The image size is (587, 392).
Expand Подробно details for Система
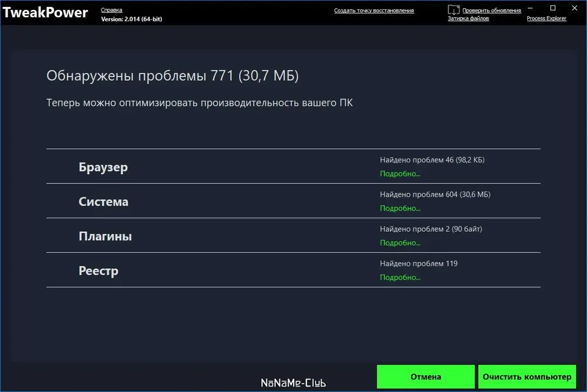tap(400, 208)
